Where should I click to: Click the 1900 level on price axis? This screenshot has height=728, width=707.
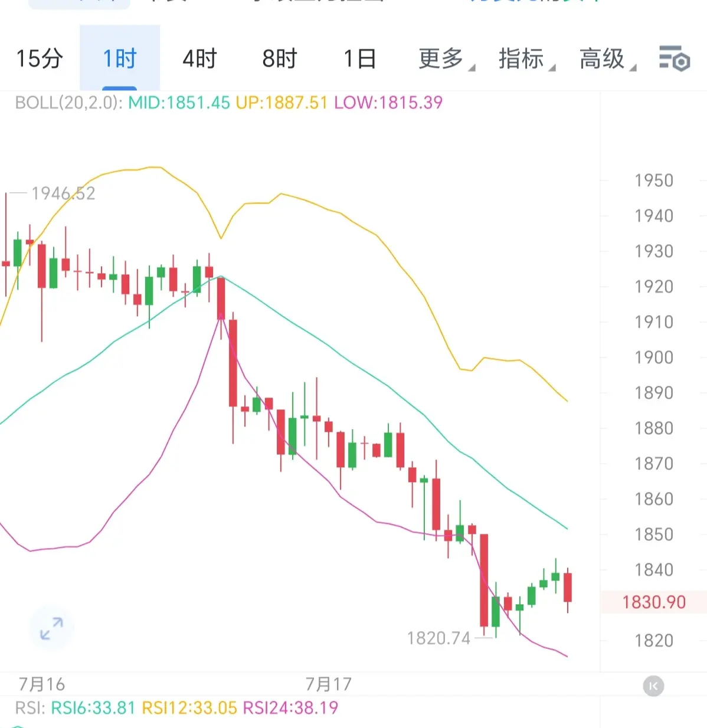tap(653, 357)
